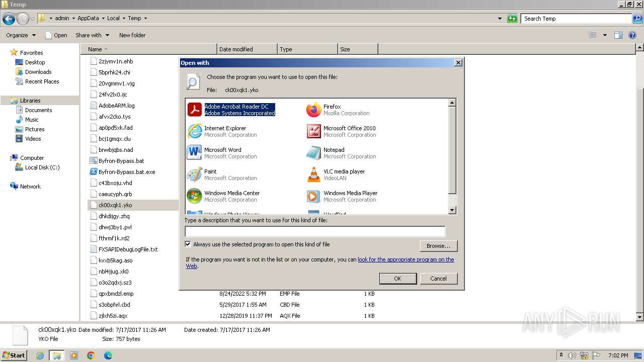Open Share with dropdown menu
This screenshot has width=644, height=362.
[92, 35]
